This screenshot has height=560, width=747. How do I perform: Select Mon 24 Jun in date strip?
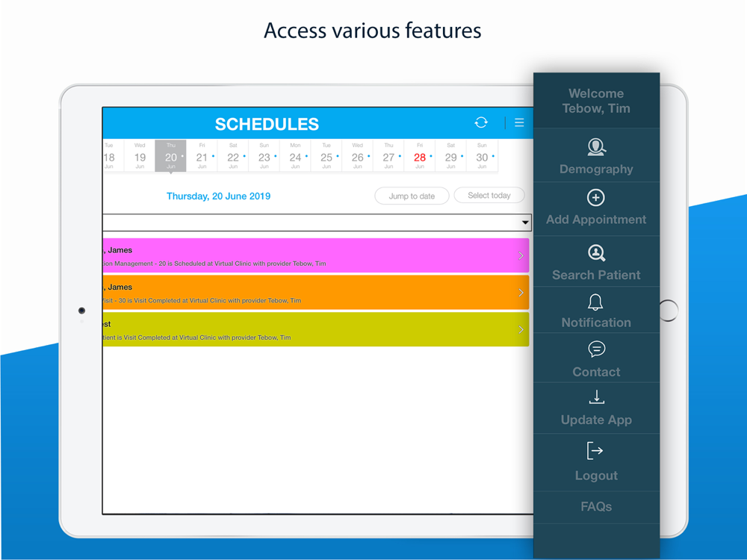click(x=295, y=155)
